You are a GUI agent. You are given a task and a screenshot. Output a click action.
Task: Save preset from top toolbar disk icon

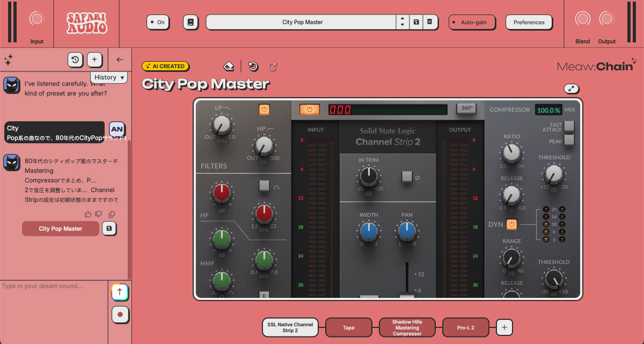tap(416, 22)
